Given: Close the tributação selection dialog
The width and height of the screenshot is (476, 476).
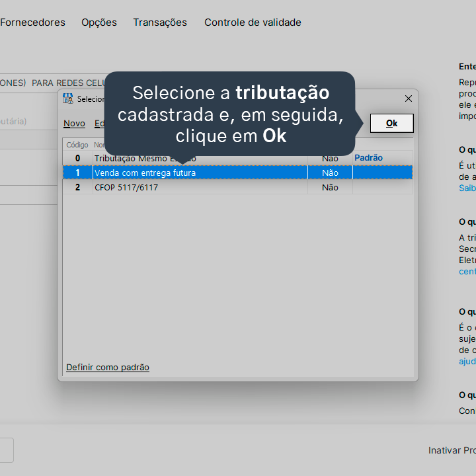Looking at the screenshot, I should coord(409,99).
